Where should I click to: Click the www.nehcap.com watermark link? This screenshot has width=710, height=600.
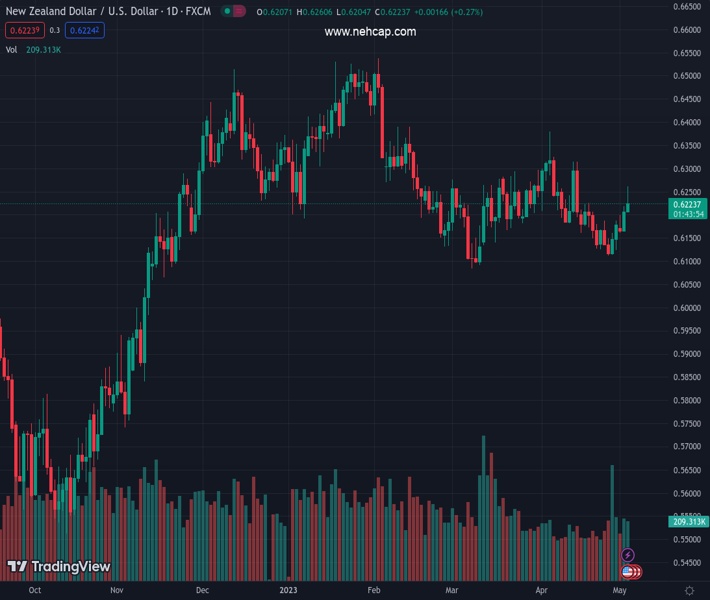tap(370, 32)
